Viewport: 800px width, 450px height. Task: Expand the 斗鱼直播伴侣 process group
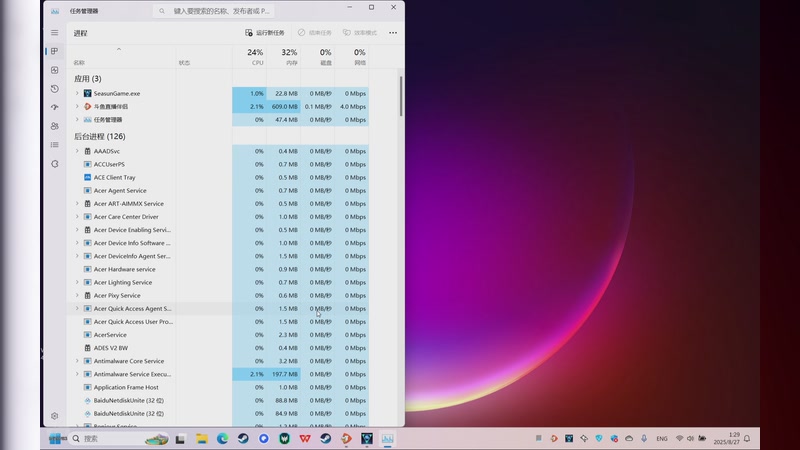coord(77,107)
